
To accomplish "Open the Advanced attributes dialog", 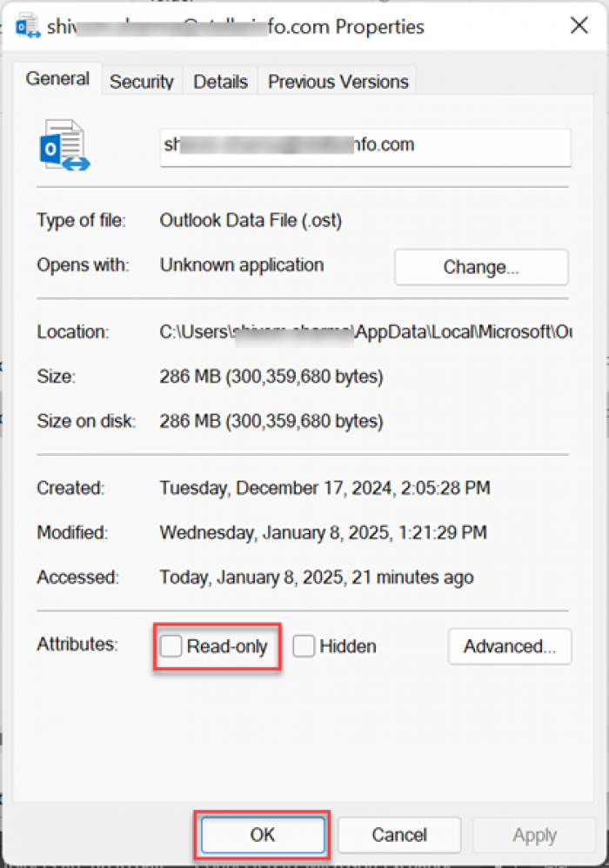I will [509, 646].
